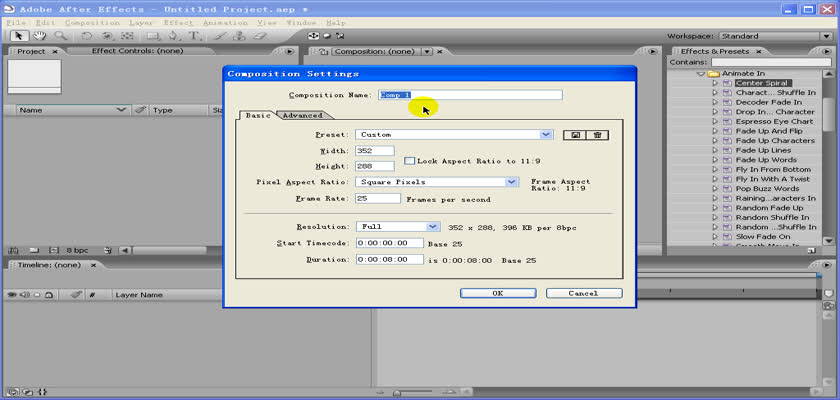
Task: Switch to the Advanced tab
Action: click(x=303, y=115)
